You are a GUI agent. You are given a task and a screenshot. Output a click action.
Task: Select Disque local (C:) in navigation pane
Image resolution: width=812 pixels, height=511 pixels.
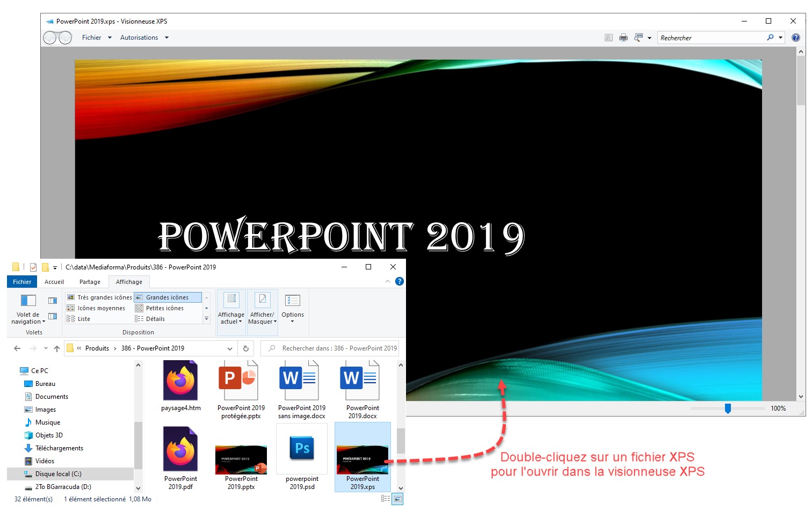pos(53,474)
